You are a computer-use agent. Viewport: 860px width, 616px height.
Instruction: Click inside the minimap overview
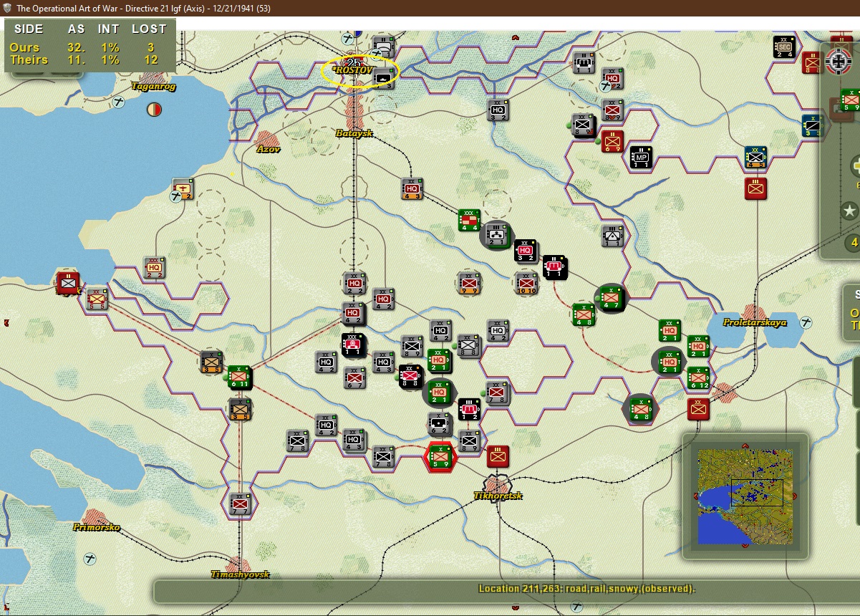pyautogui.click(x=745, y=496)
